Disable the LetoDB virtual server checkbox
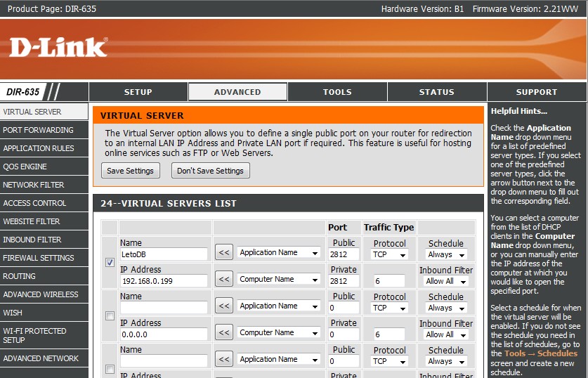588x378 pixels. [x=110, y=263]
